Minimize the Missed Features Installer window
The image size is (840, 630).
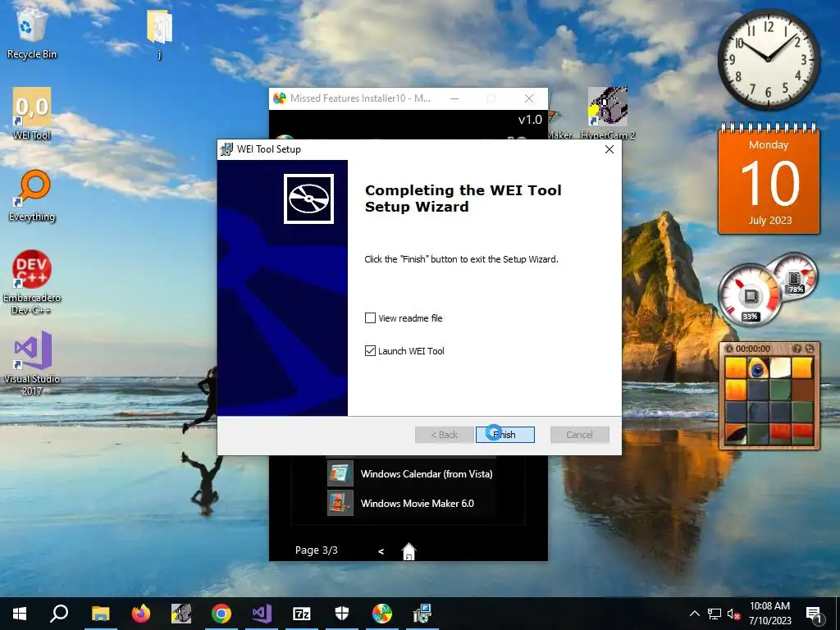click(454, 98)
